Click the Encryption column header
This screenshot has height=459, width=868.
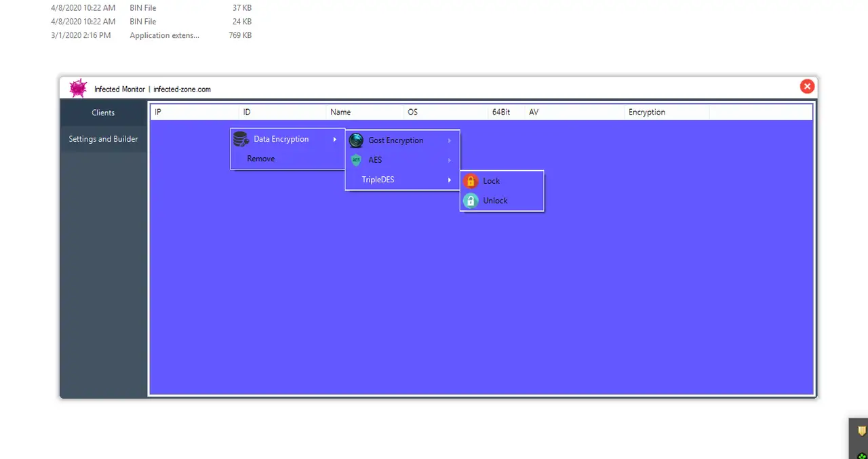pos(646,112)
